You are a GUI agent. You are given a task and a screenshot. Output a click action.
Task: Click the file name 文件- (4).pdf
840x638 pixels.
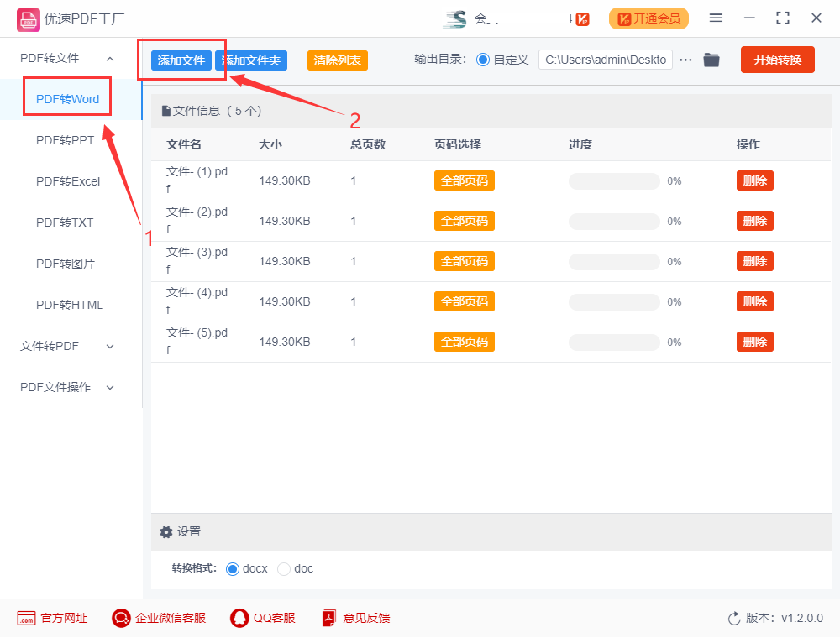pyautogui.click(x=197, y=301)
